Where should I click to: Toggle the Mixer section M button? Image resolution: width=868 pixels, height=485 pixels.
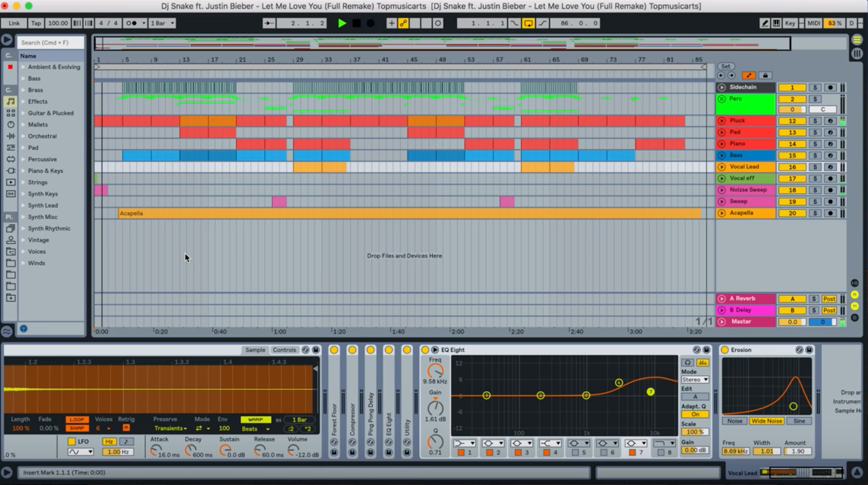854,306
